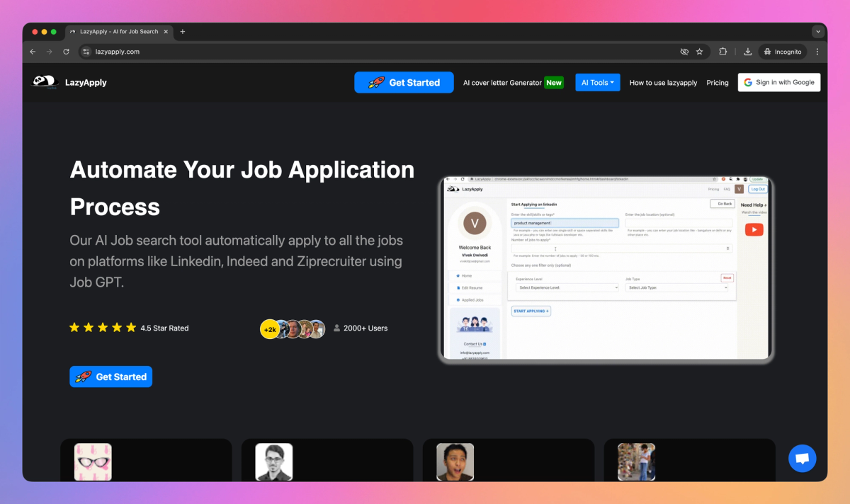Open the browser Downloads icon

click(747, 51)
